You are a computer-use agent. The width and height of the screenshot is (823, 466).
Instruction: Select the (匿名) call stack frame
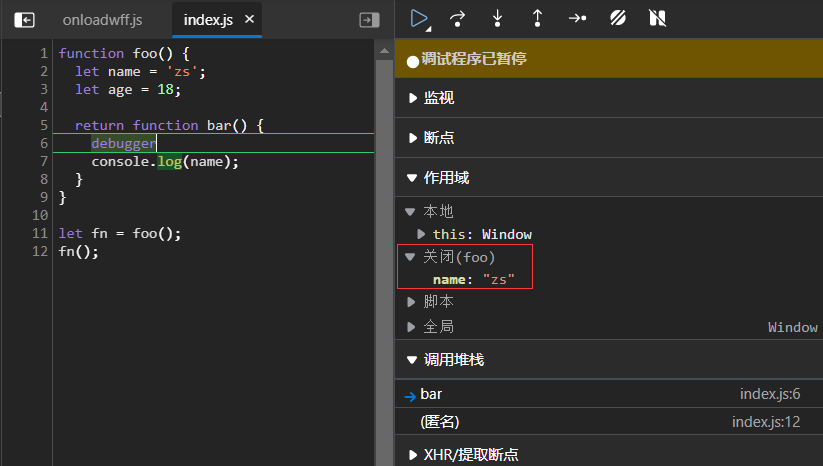point(609,421)
